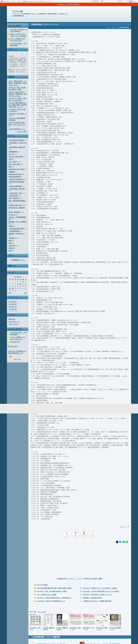Open the blog title アジアと小松
The image size is (138, 644).
point(17,11)
